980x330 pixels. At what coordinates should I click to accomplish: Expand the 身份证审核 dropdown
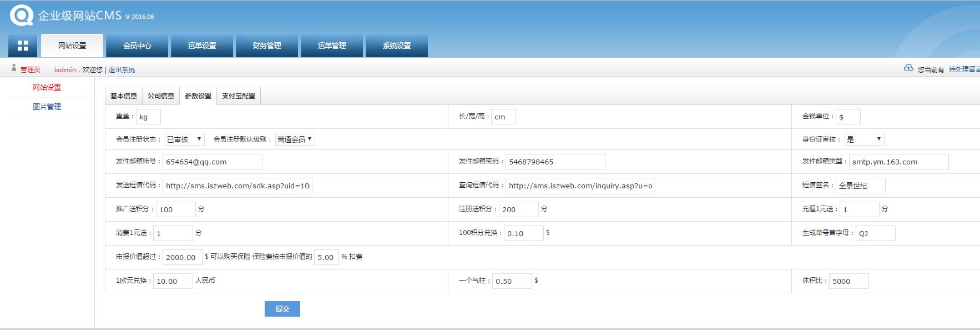coord(864,139)
